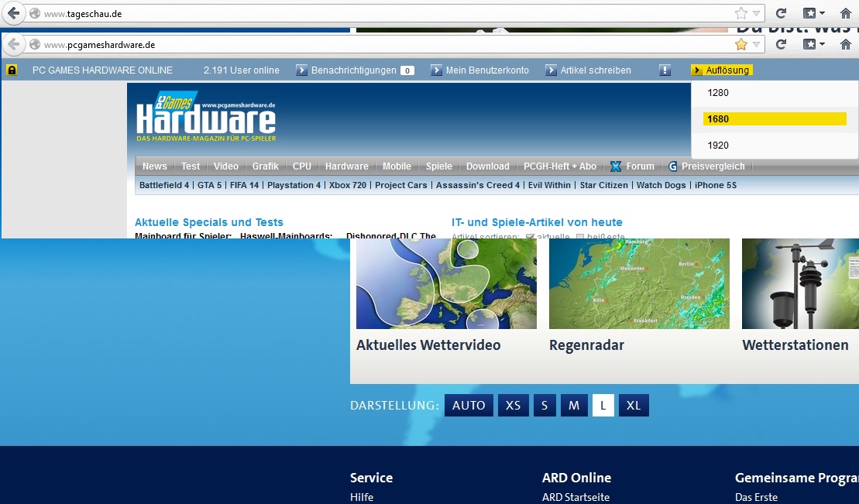This screenshot has height=504, width=859.
Task: Click globe site icon beside www.tageschau.de
Action: 35,14
